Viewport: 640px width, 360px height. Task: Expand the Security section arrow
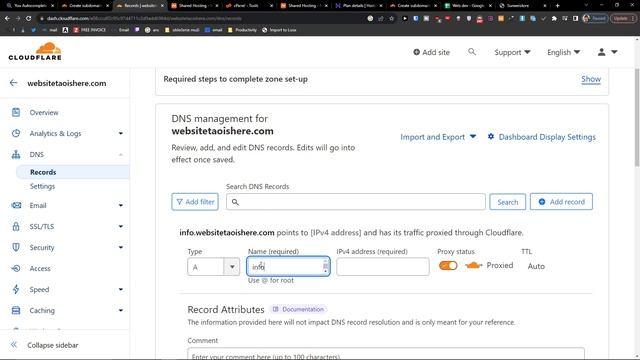coord(121,247)
